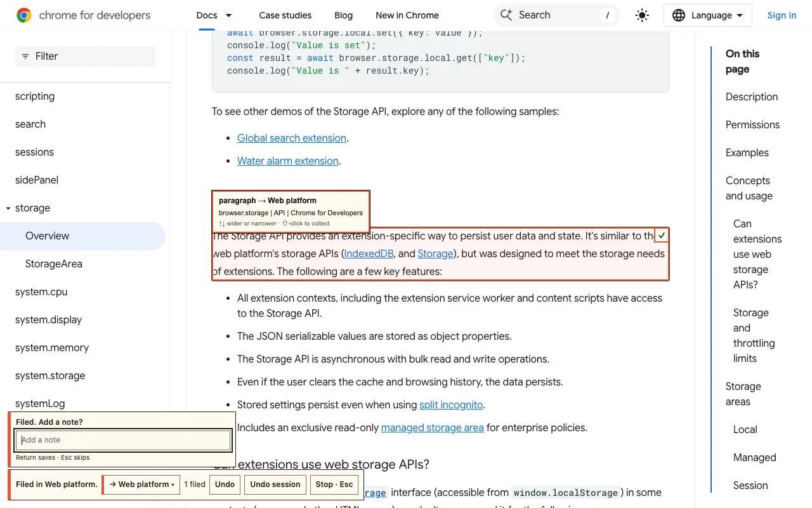Select scripting in the sidebar
812x508 pixels.
point(35,97)
